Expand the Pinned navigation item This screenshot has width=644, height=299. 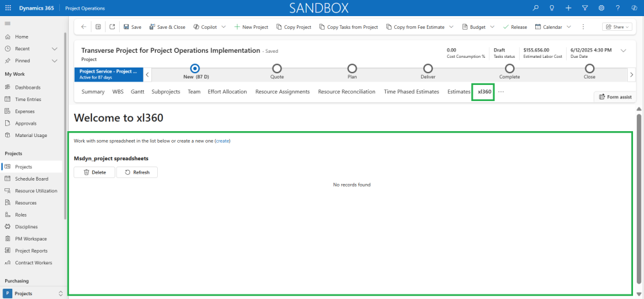(31, 60)
